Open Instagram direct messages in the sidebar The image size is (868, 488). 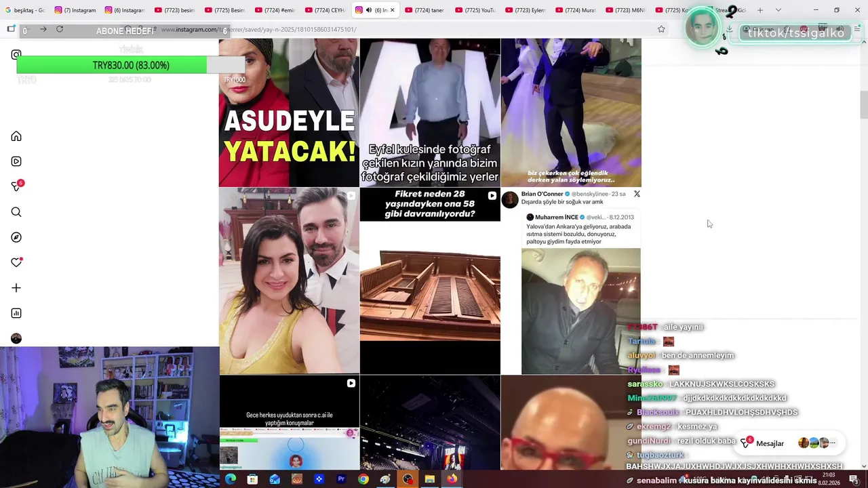tap(17, 186)
